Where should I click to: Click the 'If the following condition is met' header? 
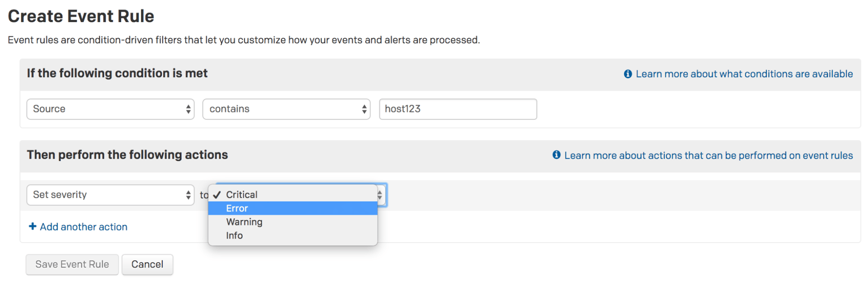[117, 74]
